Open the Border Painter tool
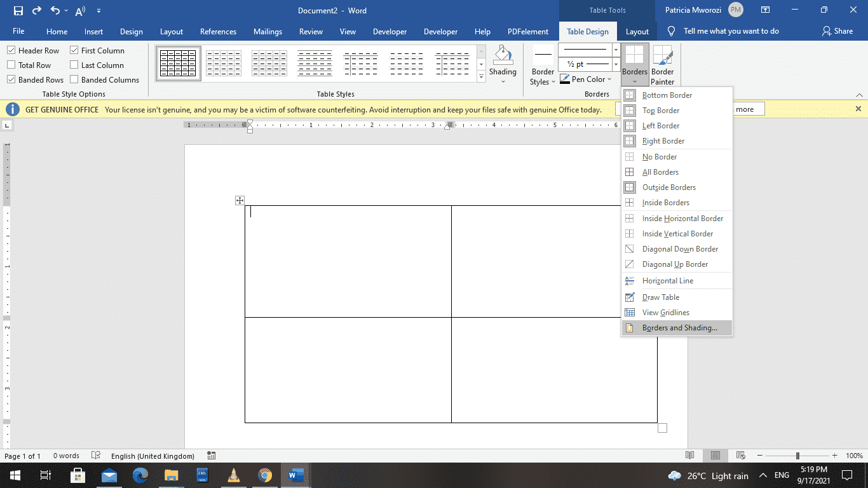Screen dimensions: 868x488 point(663,62)
